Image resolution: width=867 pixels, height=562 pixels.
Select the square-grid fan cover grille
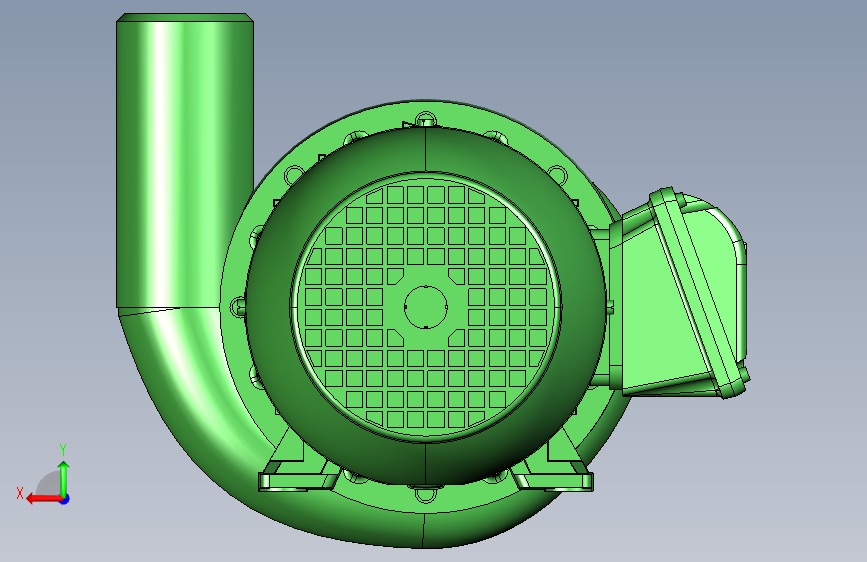point(425,306)
